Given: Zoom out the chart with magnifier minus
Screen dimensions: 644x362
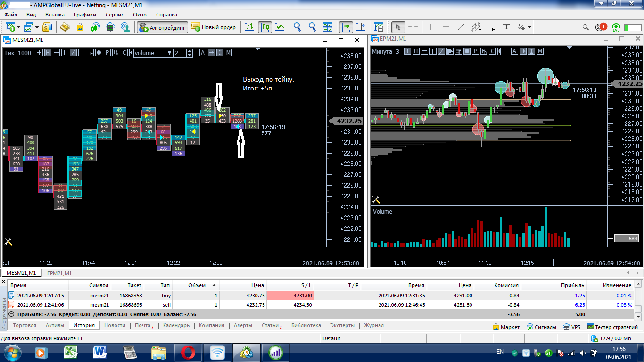Looking at the screenshot, I should 312,27.
